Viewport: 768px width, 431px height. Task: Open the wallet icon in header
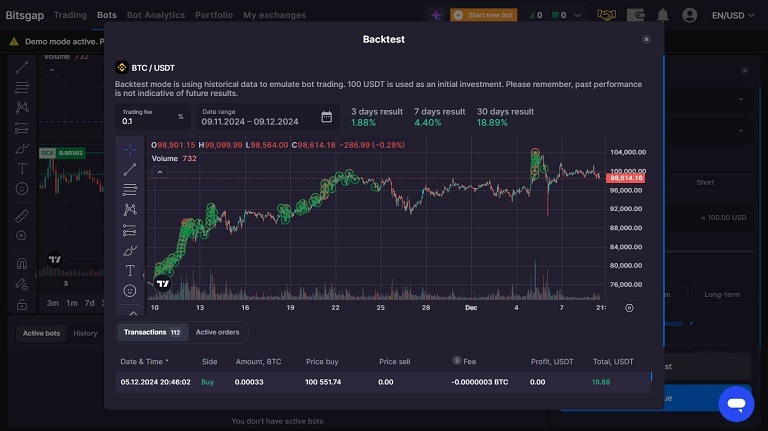click(636, 15)
